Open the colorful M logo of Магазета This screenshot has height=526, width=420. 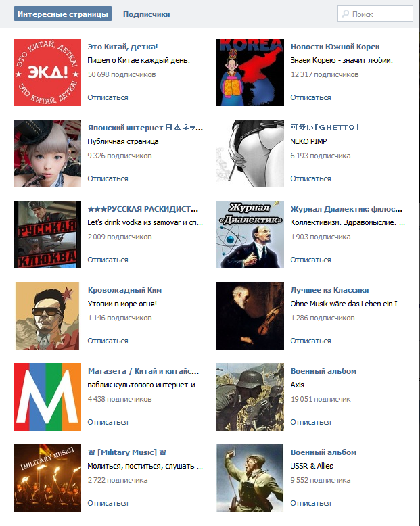47,396
